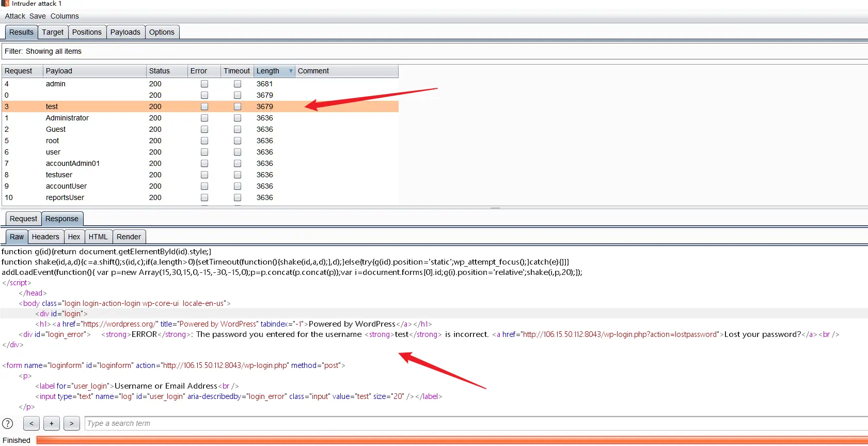
Task: Click the input name="log" line
Action: point(239,396)
